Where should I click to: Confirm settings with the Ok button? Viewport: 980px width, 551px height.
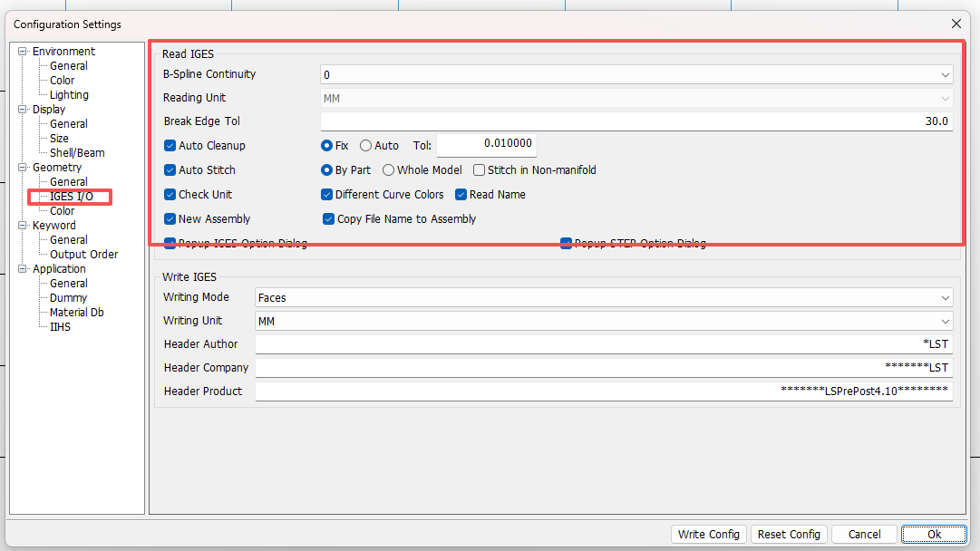click(x=934, y=534)
